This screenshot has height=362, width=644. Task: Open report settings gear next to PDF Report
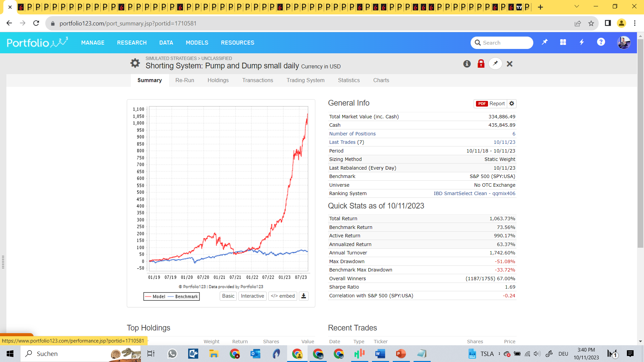[x=512, y=104]
